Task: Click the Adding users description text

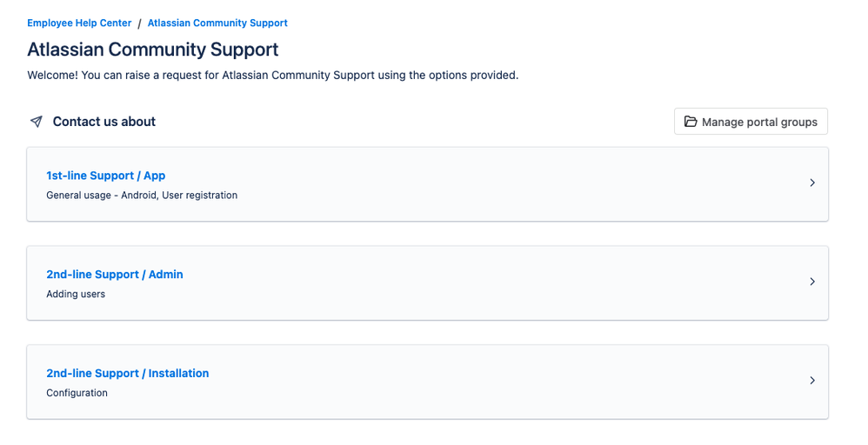Action: coord(76,295)
